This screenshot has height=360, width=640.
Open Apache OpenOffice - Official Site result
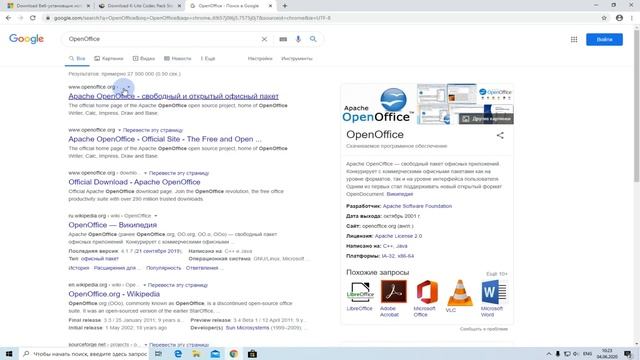(165, 139)
